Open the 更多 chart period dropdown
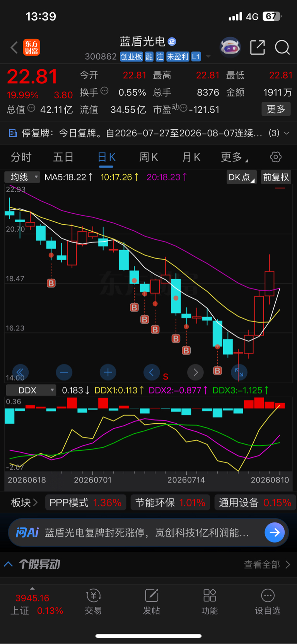Viewport: 297px width, 644px height. point(234,157)
